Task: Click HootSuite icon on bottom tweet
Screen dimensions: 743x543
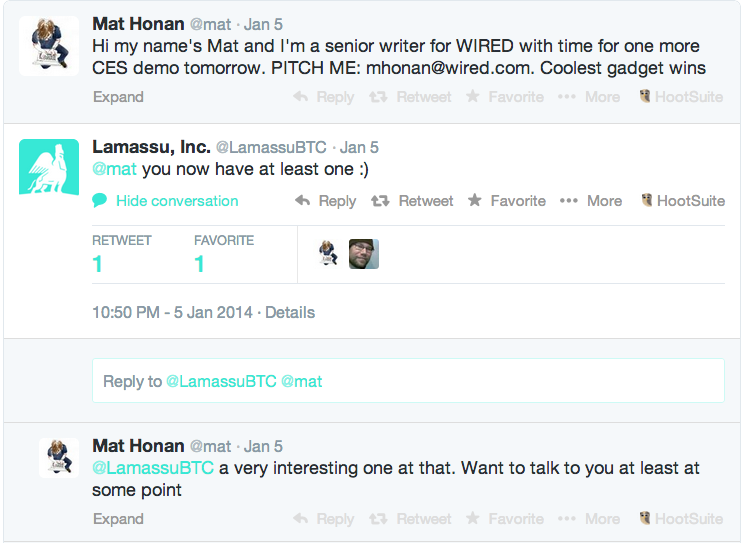Action: (x=645, y=518)
